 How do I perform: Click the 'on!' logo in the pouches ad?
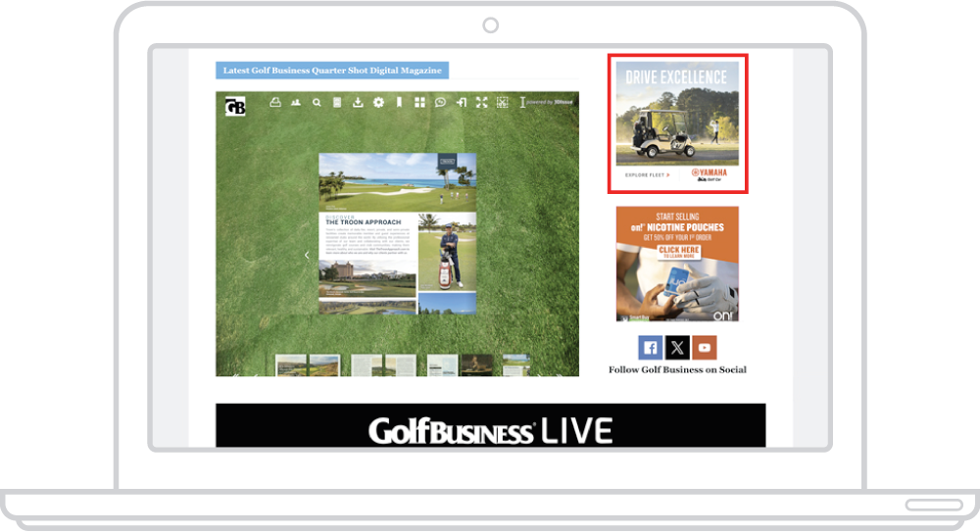tap(722, 316)
